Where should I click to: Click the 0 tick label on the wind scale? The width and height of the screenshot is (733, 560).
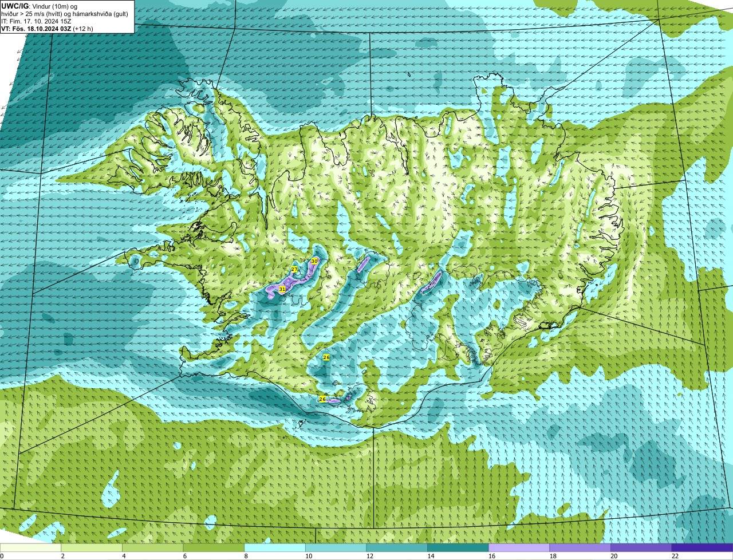[2, 555]
